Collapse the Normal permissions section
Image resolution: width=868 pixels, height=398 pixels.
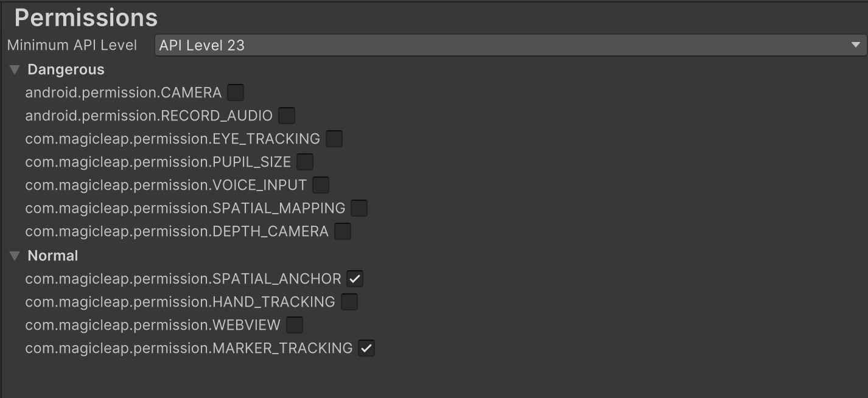click(13, 255)
